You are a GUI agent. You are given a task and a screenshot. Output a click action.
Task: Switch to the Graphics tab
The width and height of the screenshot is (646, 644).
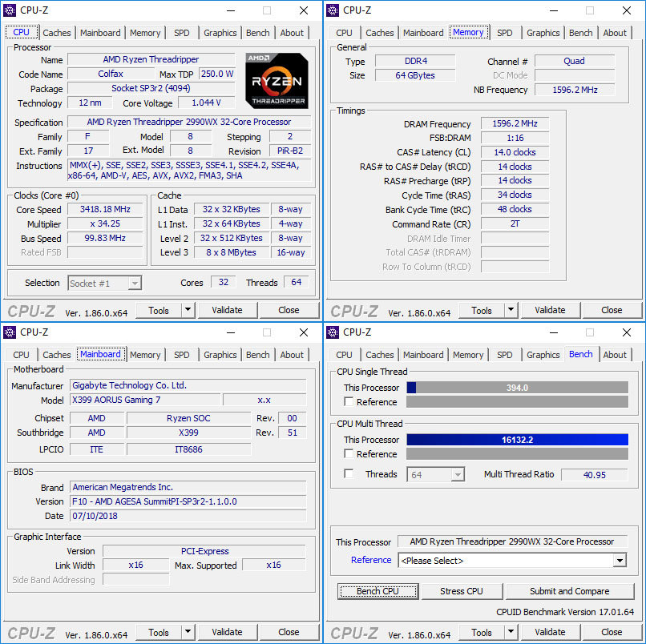click(x=220, y=33)
